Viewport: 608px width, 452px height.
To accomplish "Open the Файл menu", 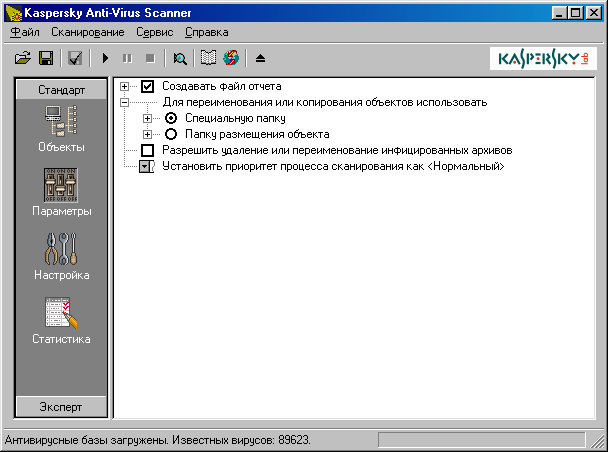I will 25,32.
